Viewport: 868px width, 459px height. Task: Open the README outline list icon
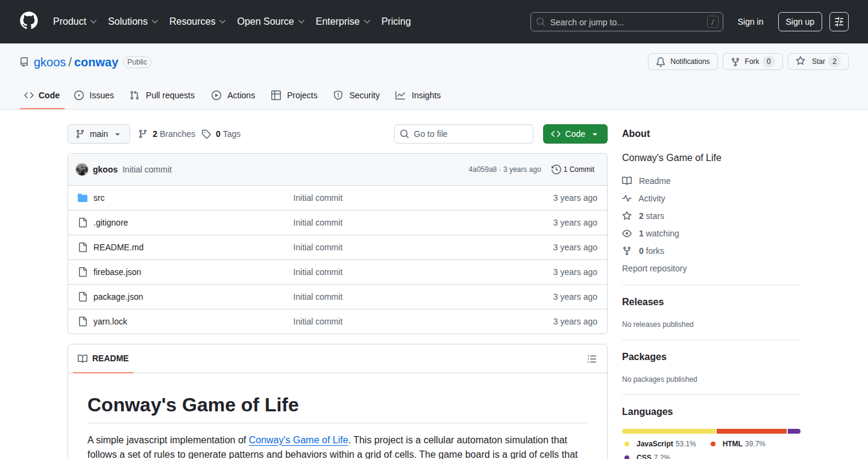(592, 359)
